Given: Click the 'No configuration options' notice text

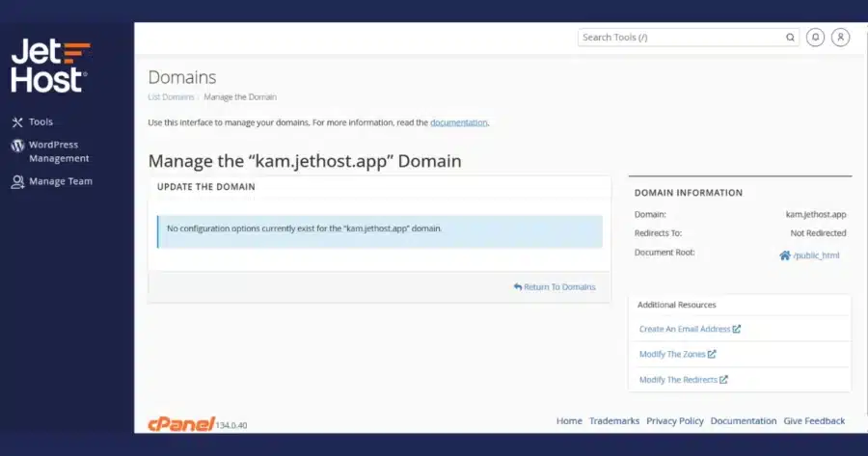Looking at the screenshot, I should pos(304,228).
